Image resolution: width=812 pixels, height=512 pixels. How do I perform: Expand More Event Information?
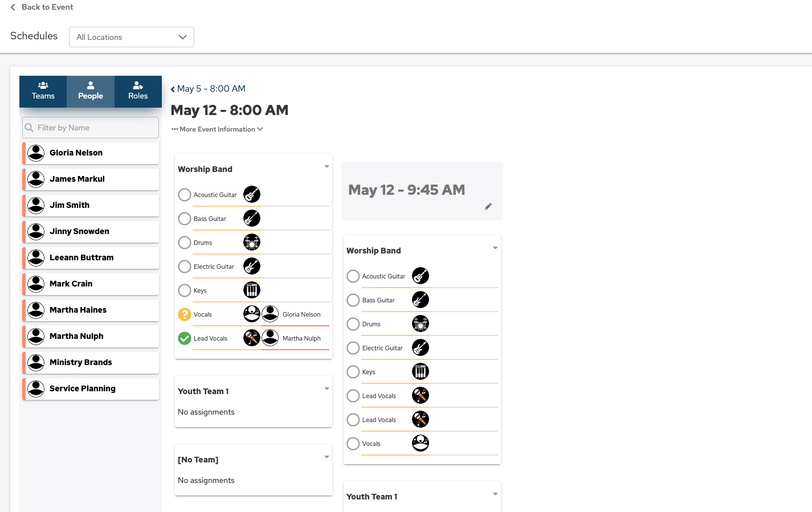(217, 129)
